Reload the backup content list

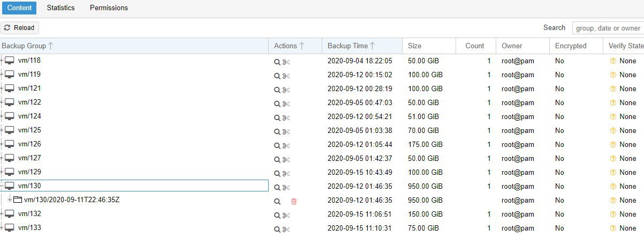[x=19, y=28]
